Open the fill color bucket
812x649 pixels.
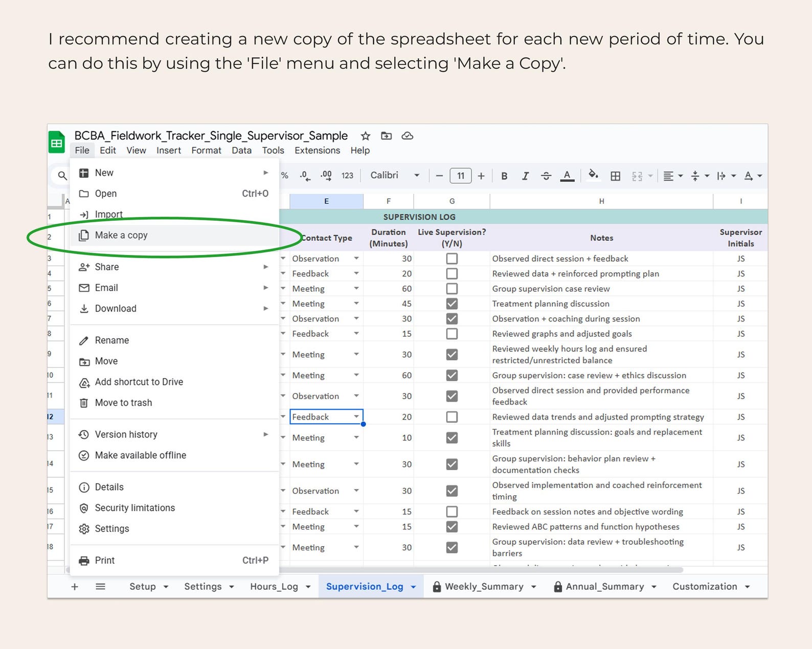coord(593,175)
